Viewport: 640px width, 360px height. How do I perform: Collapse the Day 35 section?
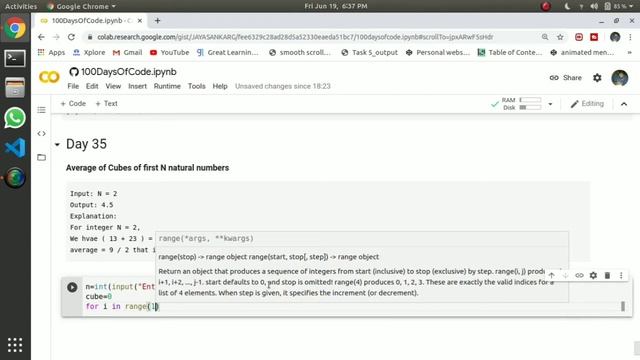point(57,144)
